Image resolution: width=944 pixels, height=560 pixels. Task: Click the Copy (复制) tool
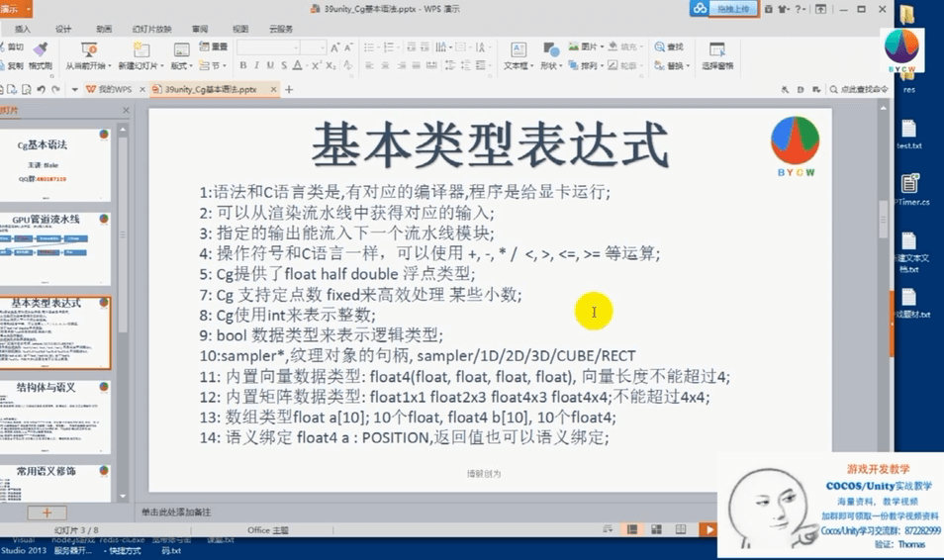tap(12, 65)
